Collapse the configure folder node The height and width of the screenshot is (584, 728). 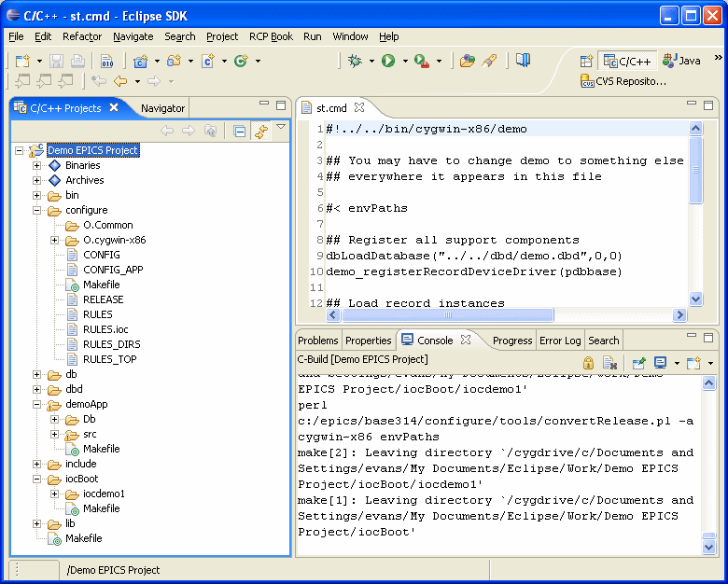click(36, 210)
